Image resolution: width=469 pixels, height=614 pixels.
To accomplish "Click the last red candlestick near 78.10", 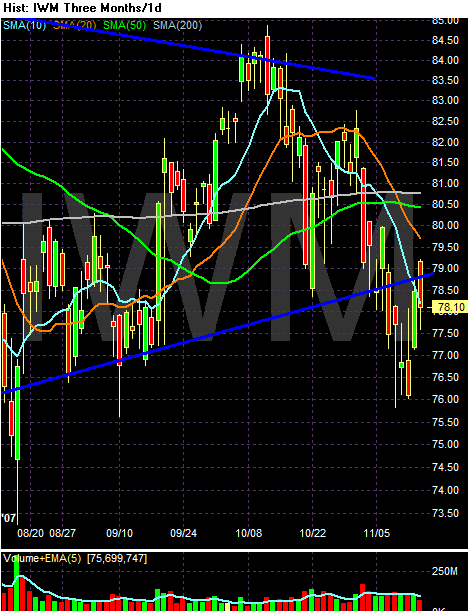I will [x=420, y=285].
